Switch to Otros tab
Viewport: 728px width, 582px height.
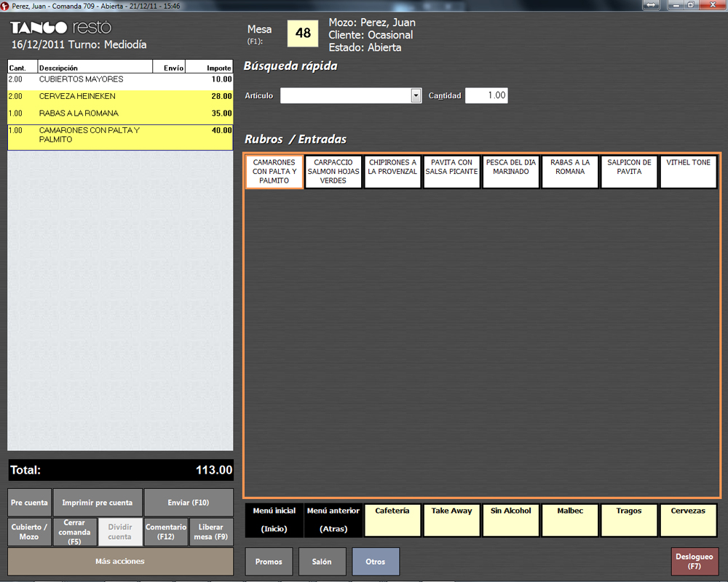tap(376, 562)
